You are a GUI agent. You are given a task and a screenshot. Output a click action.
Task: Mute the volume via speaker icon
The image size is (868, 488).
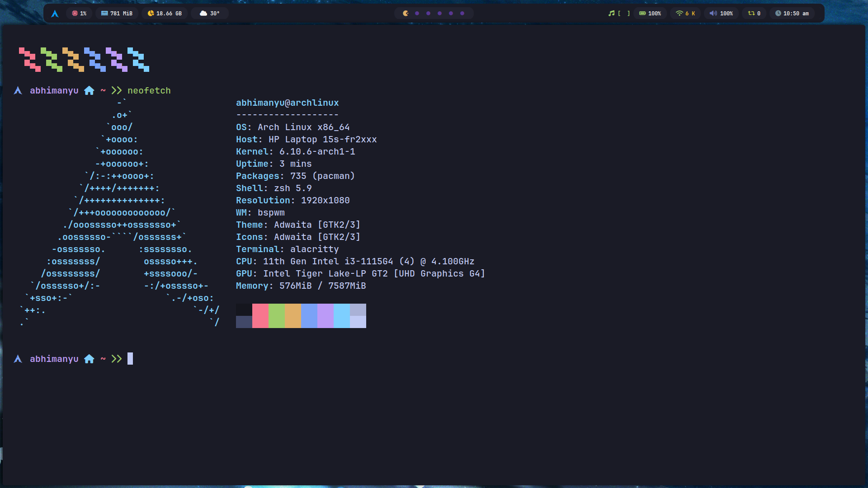tap(713, 14)
